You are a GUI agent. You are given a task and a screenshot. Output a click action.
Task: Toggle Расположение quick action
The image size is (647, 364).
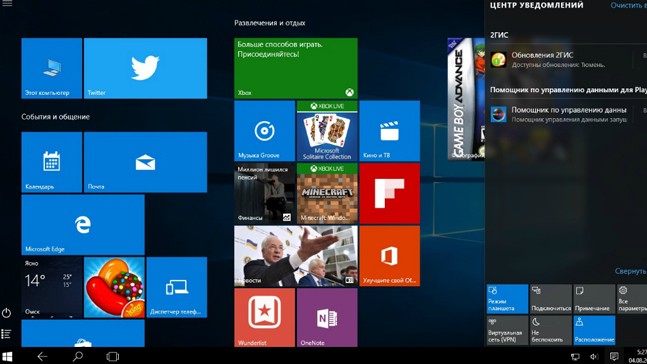click(x=594, y=330)
